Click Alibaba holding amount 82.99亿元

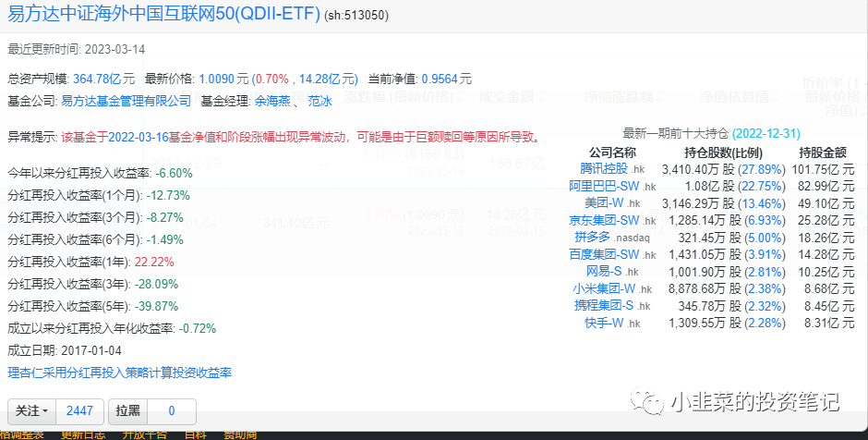pos(826,187)
